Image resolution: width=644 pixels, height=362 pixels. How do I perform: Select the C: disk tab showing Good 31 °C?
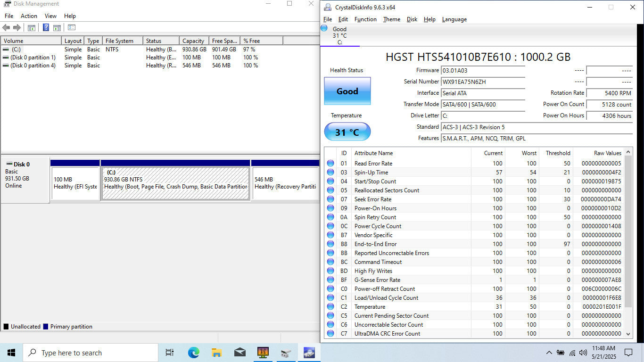[339, 35]
